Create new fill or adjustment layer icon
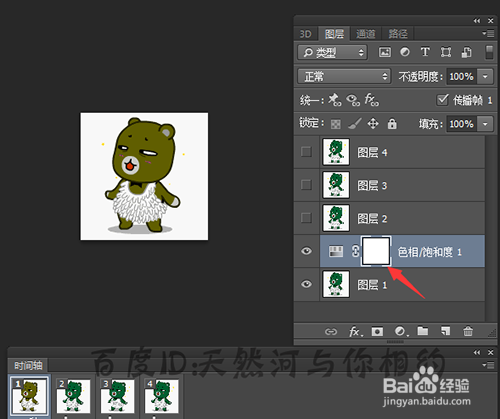Viewport: 500px width, 419px height. [400, 331]
